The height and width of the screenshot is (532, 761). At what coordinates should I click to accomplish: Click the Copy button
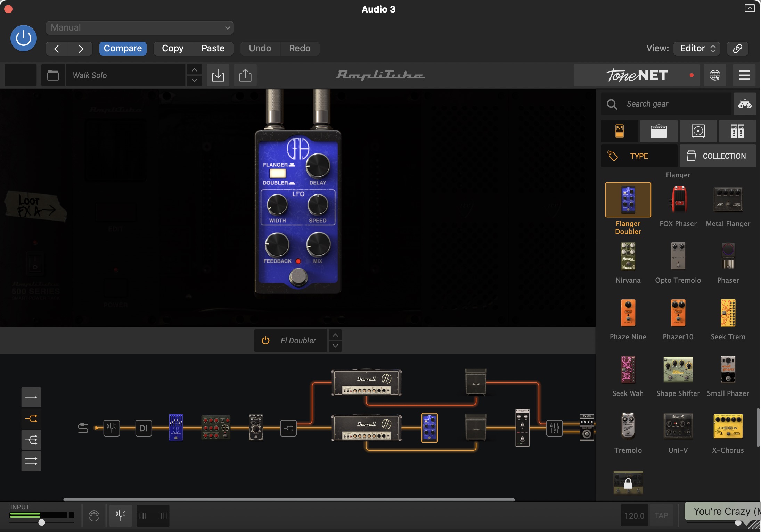(173, 49)
